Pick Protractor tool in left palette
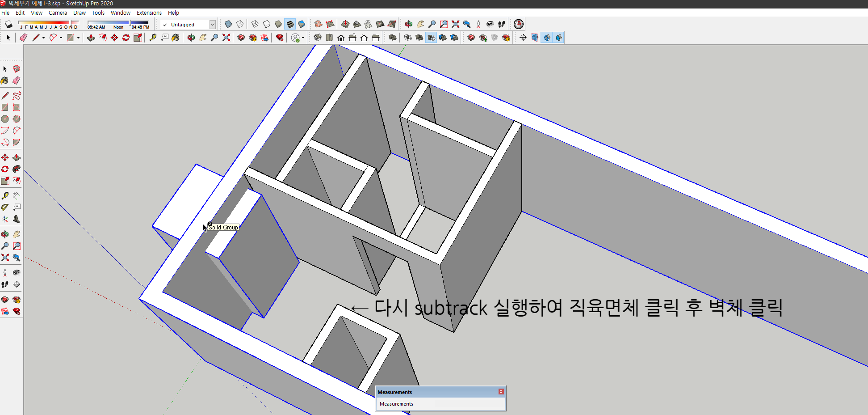Viewport: 868px width, 415px height. pos(5,207)
